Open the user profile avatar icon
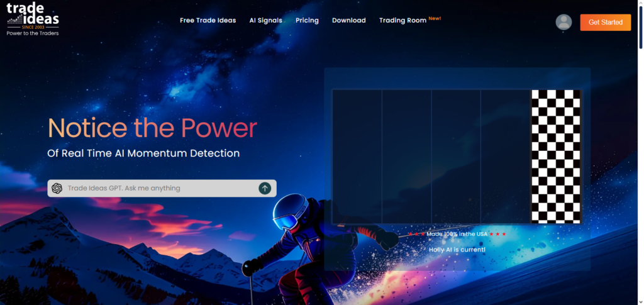 pos(563,22)
